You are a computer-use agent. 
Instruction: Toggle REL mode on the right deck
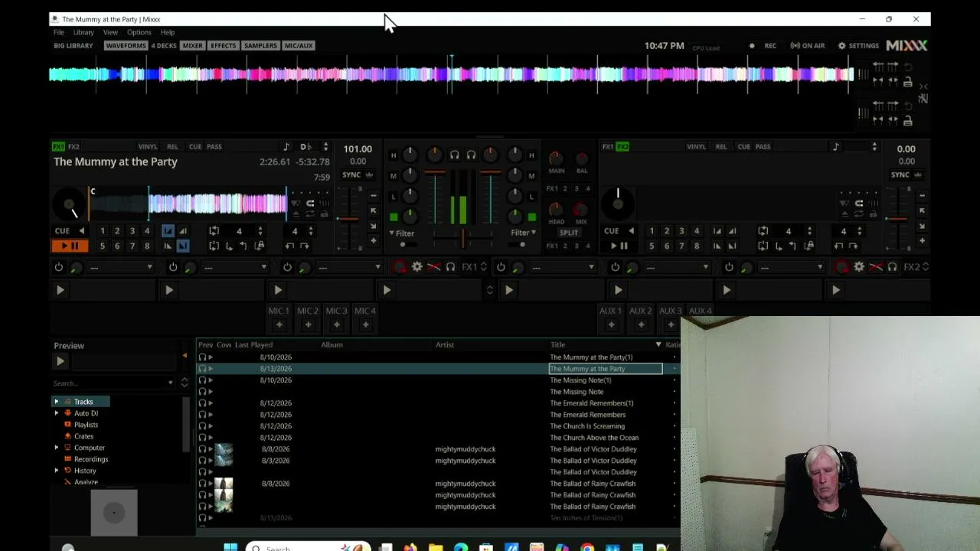point(721,147)
